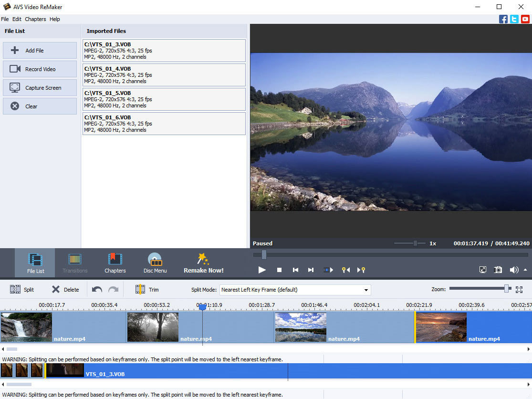The image size is (532, 399).
Task: Click the timeline Zoom slider
Action: coord(480,289)
